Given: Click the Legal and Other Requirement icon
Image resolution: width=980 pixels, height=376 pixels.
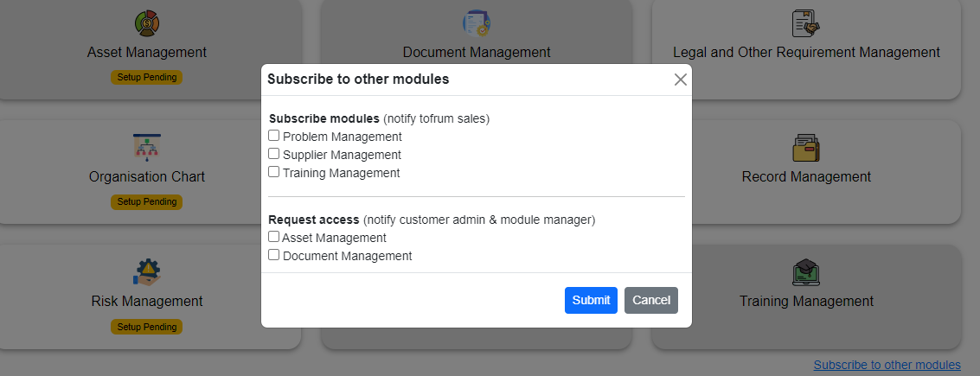Looking at the screenshot, I should (805, 23).
